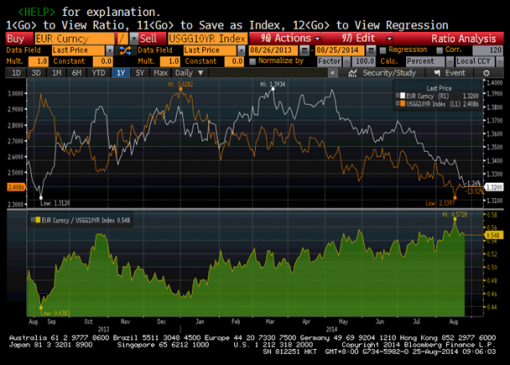This screenshot has height=365, width=510.
Task: Click the EUR Curncy security input field
Action: 74,39
